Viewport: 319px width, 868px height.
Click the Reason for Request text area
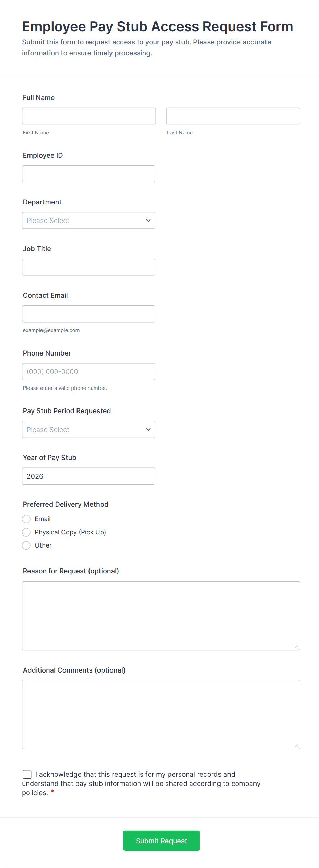point(161,616)
